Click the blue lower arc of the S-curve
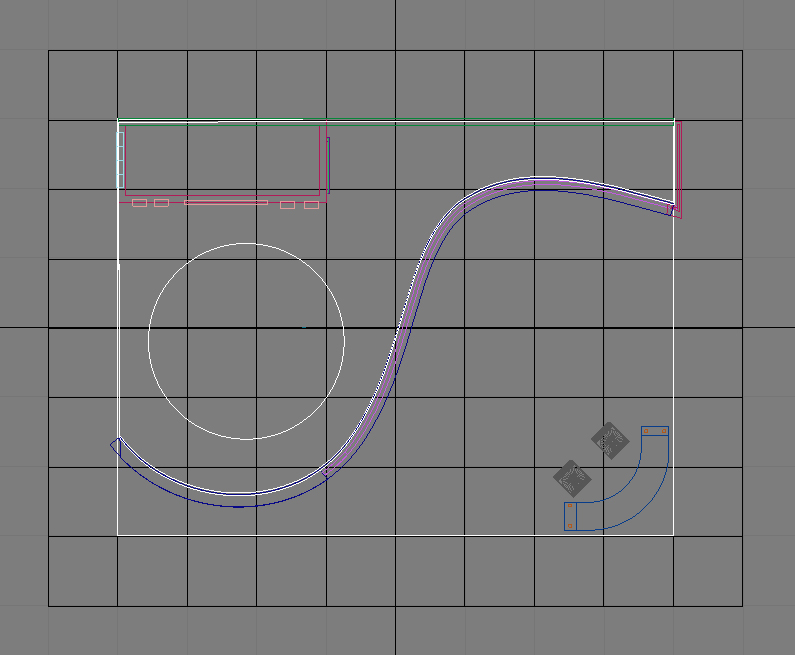Viewport: 795px width, 655px height. point(235,506)
